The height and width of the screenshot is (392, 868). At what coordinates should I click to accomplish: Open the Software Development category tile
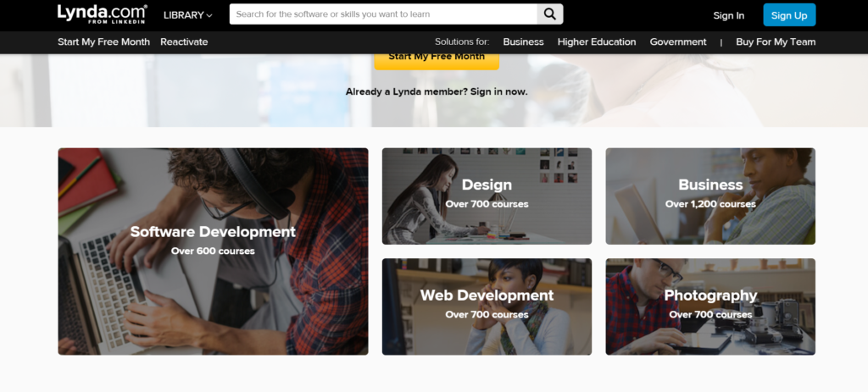tap(213, 251)
